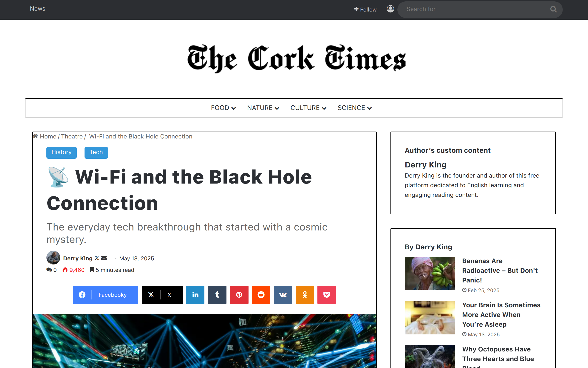Click the user account login icon
This screenshot has width=588, height=368.
pyautogui.click(x=390, y=9)
